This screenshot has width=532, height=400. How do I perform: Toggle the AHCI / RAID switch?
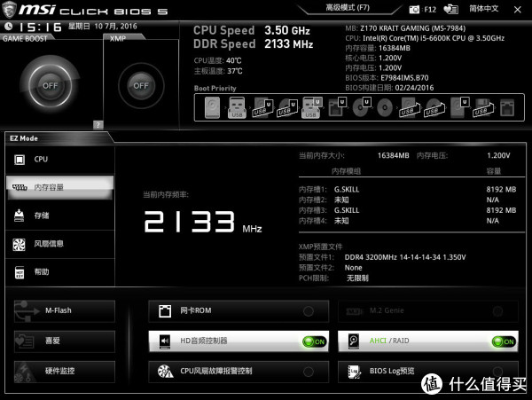(x=503, y=341)
